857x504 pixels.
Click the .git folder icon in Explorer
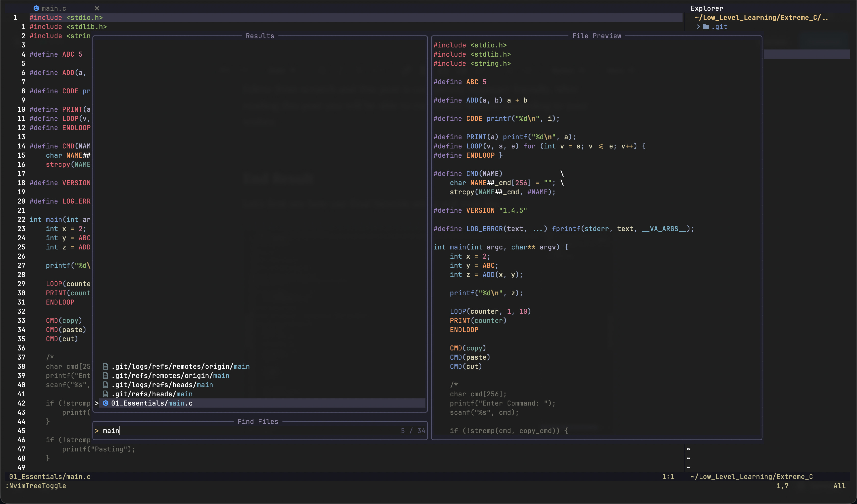click(706, 27)
